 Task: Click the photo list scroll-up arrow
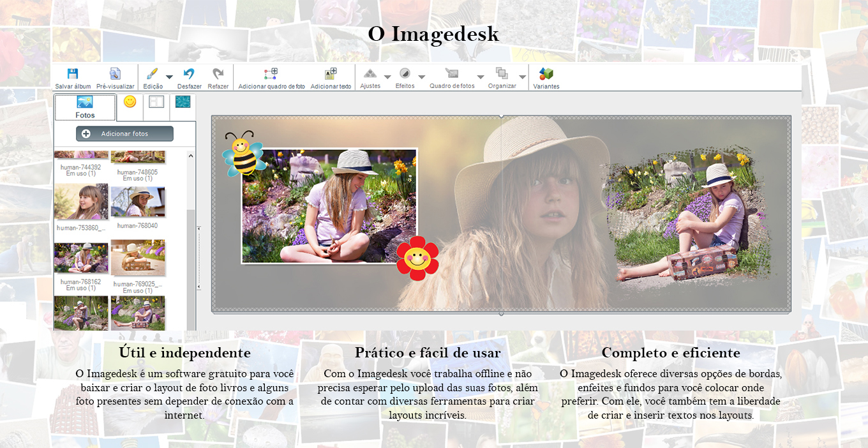[x=191, y=155]
